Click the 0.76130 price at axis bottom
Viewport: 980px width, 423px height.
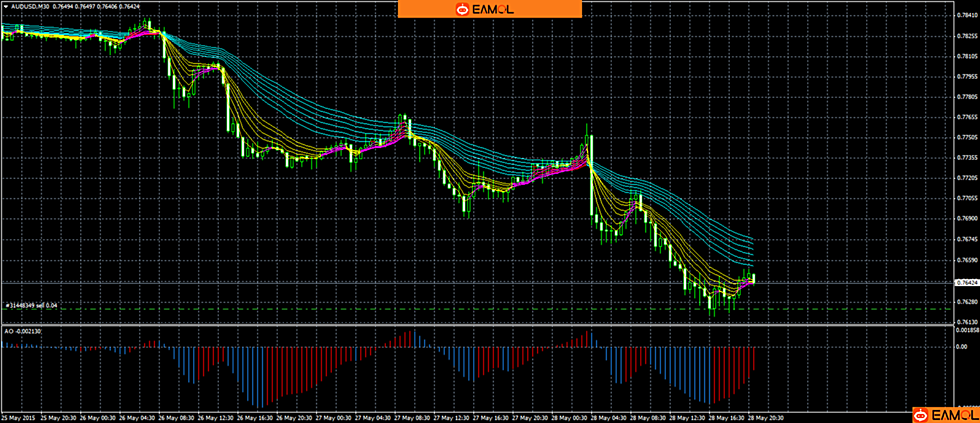point(966,322)
